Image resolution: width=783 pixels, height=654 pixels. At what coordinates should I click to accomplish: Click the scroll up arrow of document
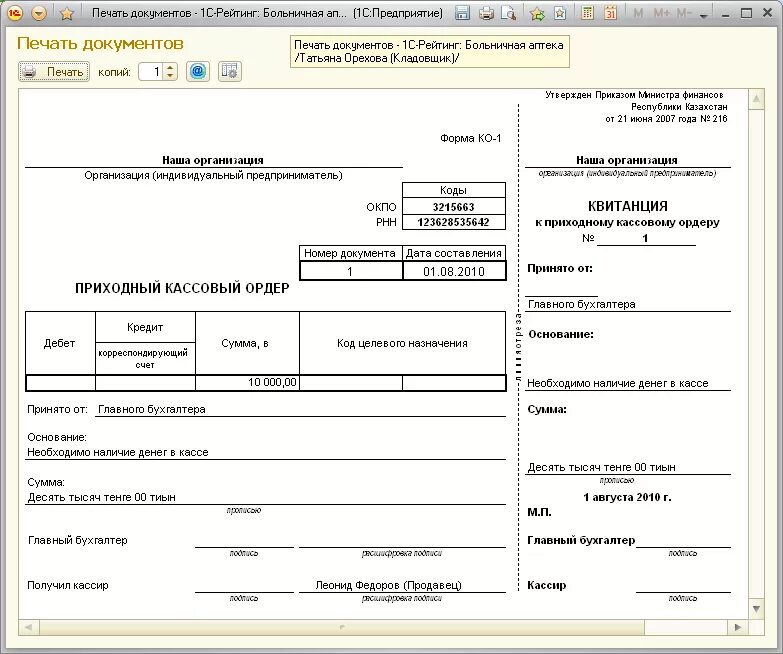coord(757,99)
